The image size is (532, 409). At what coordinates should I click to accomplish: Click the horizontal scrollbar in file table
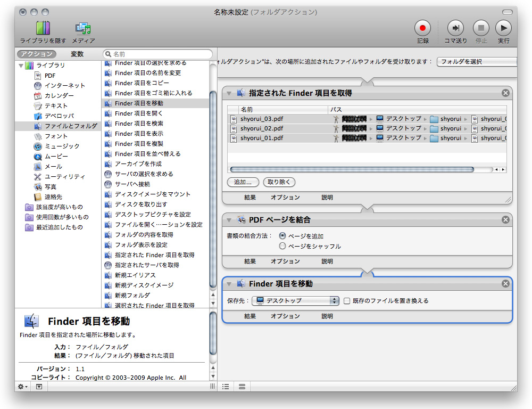click(352, 169)
